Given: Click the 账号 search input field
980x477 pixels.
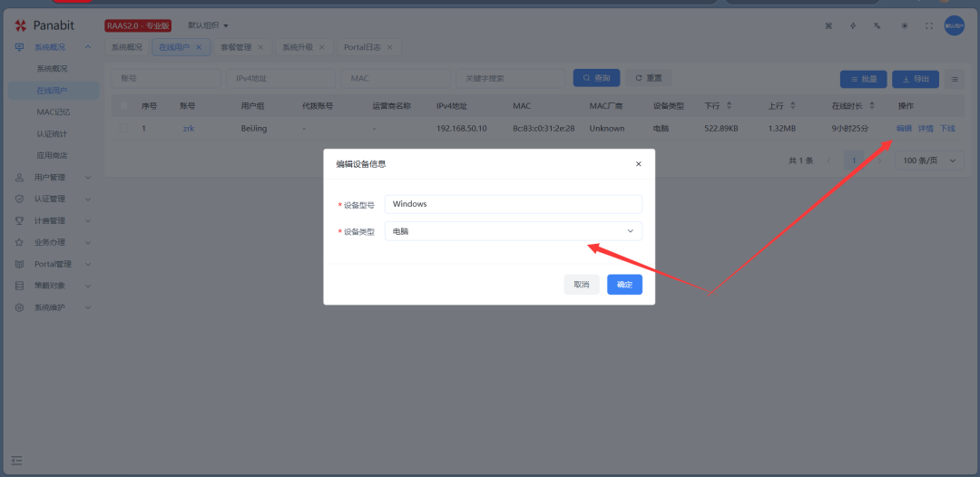Looking at the screenshot, I should tap(166, 79).
